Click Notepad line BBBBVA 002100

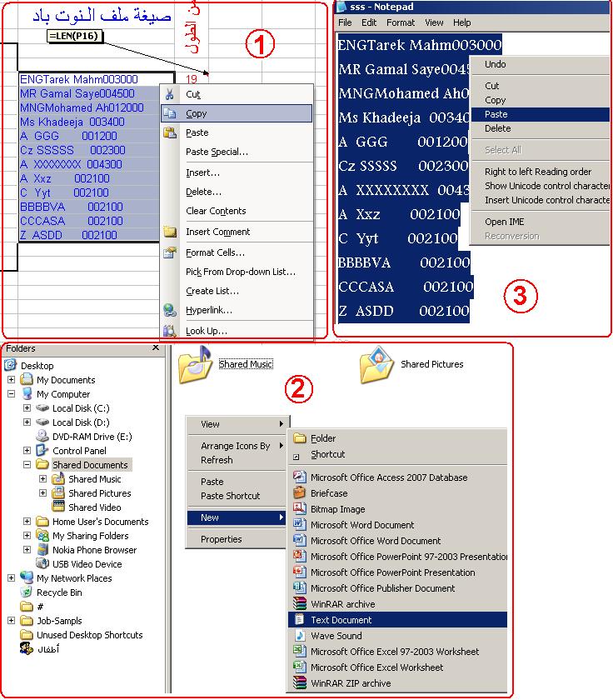click(x=404, y=262)
